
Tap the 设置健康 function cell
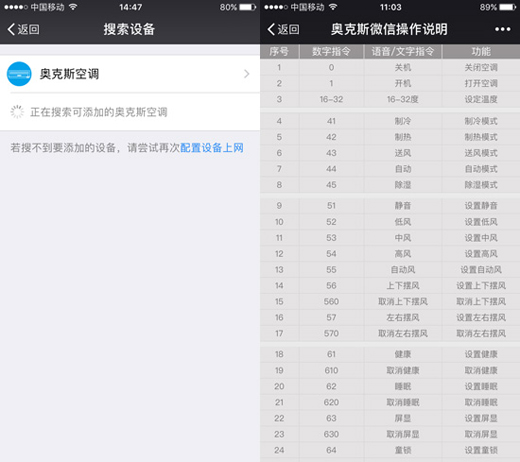pos(481,354)
